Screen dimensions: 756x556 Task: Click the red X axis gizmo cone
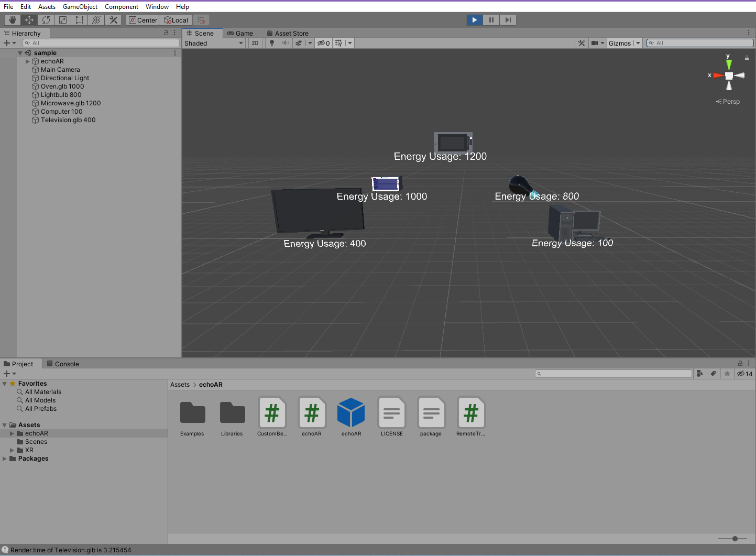(x=718, y=75)
